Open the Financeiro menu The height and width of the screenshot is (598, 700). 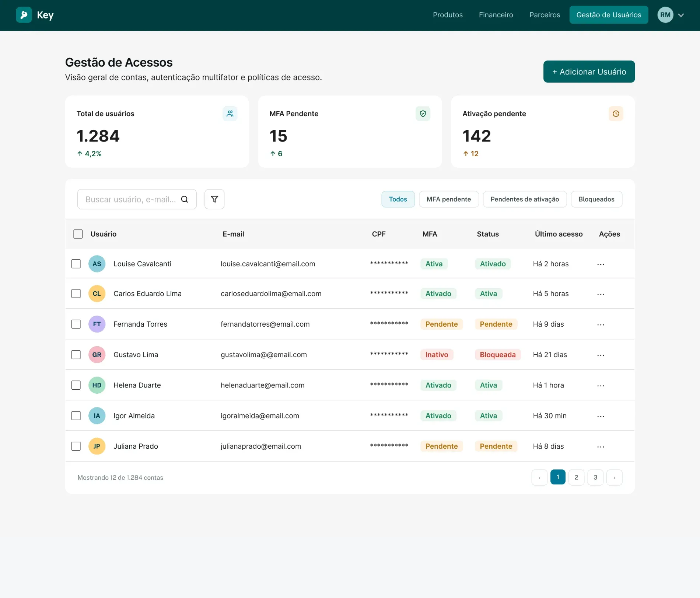tap(496, 15)
